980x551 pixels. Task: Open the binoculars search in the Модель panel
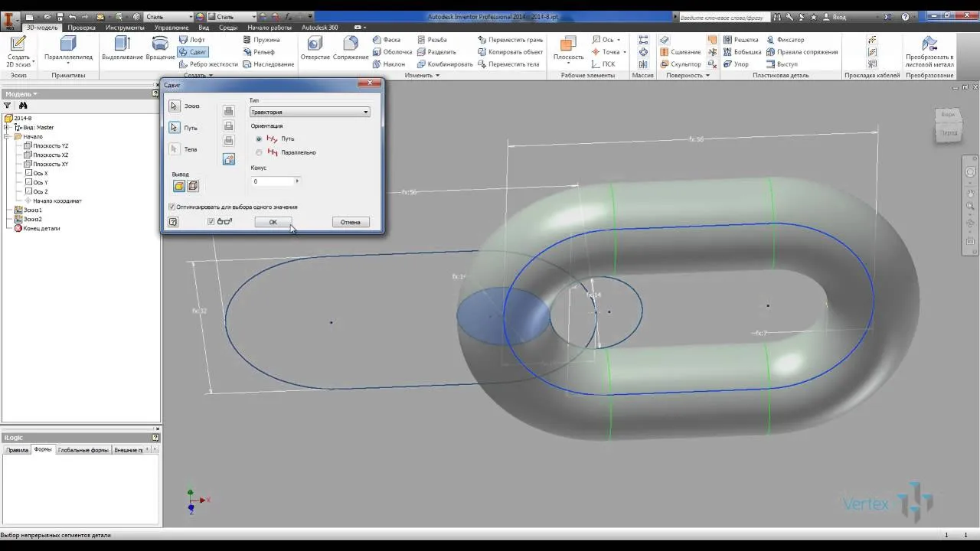pos(23,106)
